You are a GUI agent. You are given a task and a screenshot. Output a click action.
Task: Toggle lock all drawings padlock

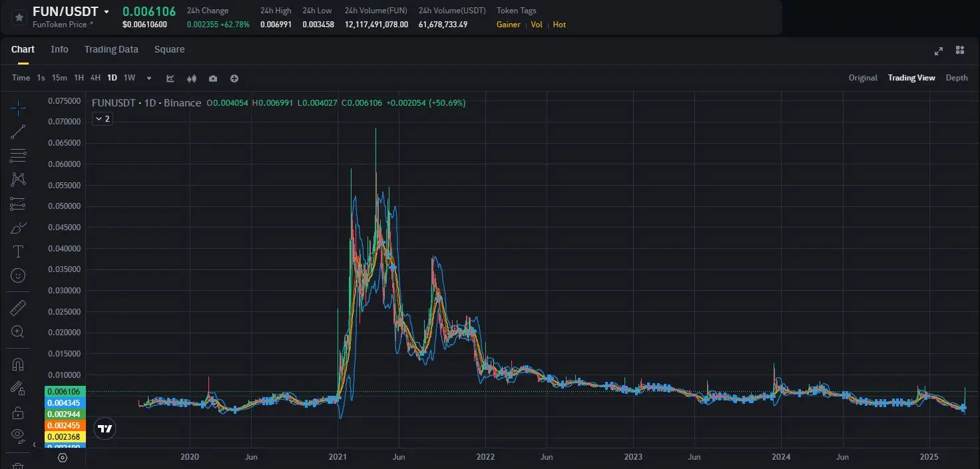click(x=18, y=412)
